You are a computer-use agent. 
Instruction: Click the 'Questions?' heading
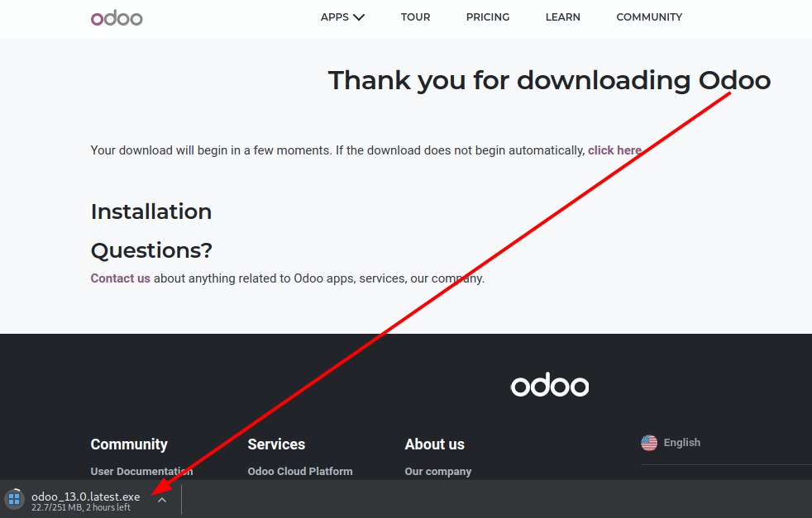151,250
